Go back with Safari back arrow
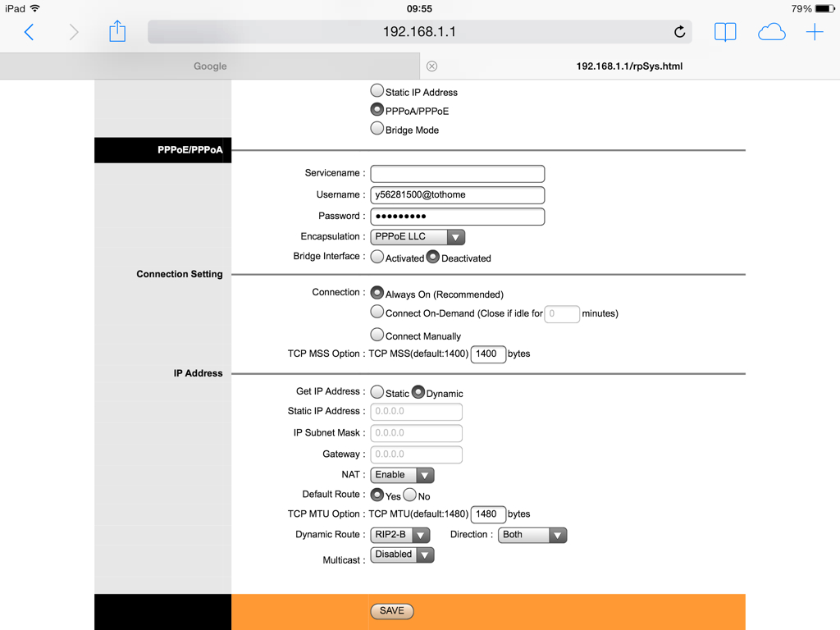The height and width of the screenshot is (630, 840). click(x=30, y=32)
